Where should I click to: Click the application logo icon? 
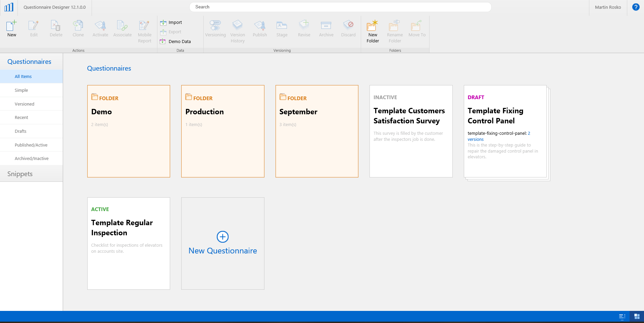tap(9, 7)
